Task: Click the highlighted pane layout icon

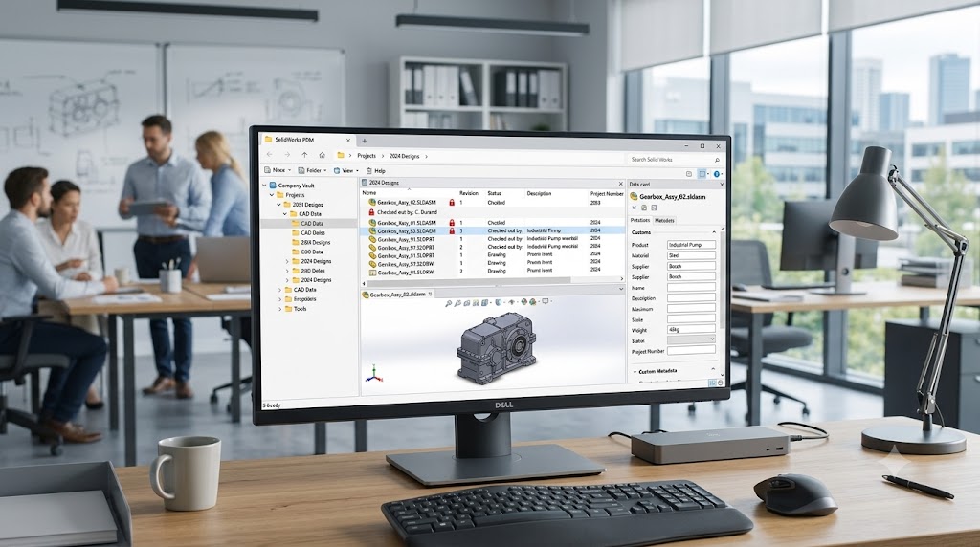Action: [702, 174]
